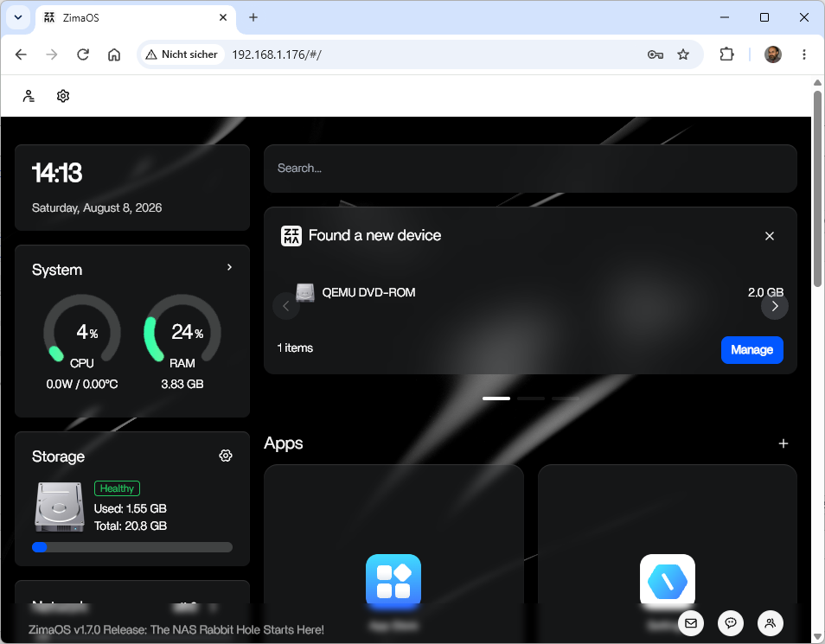Click the 0.0W / 0.00°C reading

pos(82,384)
